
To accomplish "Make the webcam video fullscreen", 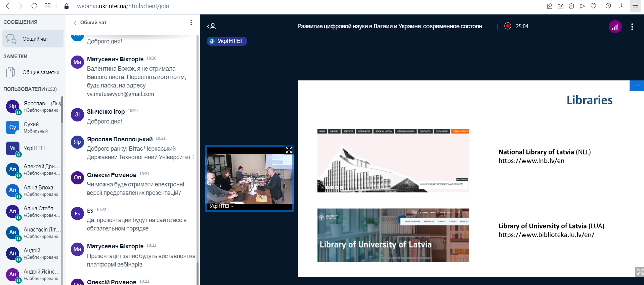I will tap(289, 150).
